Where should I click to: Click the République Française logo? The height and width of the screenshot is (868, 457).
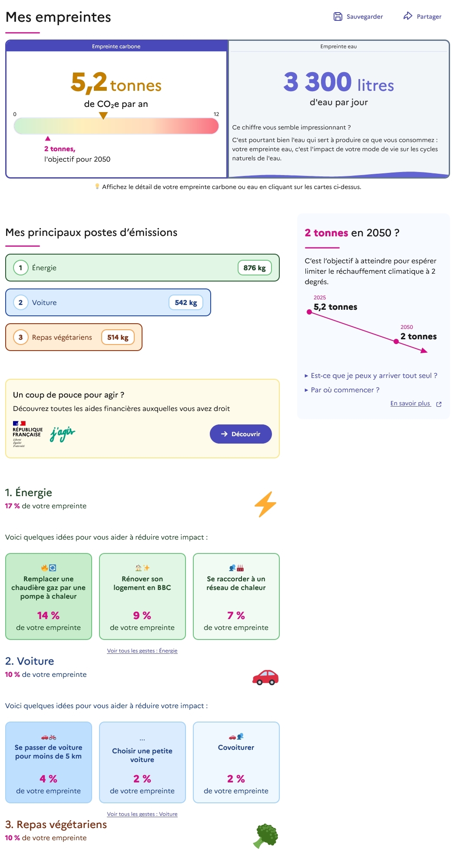pyautogui.click(x=27, y=434)
